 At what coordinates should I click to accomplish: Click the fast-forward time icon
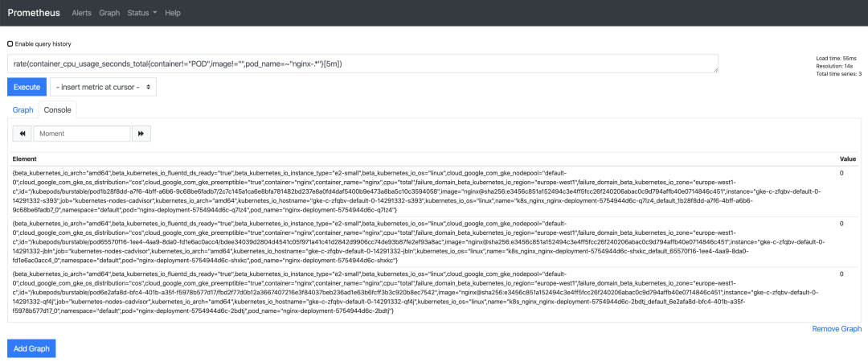pyautogui.click(x=141, y=134)
